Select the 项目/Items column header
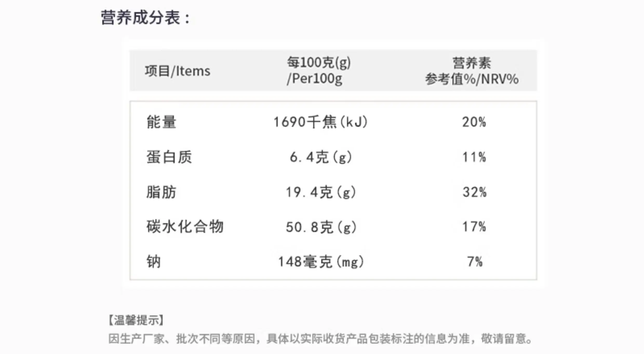The image size is (644, 354). pyautogui.click(x=178, y=71)
